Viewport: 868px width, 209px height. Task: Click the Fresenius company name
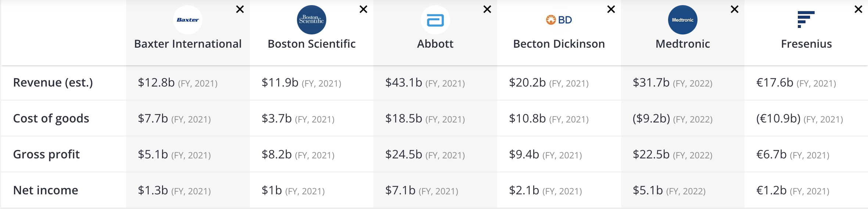806,44
